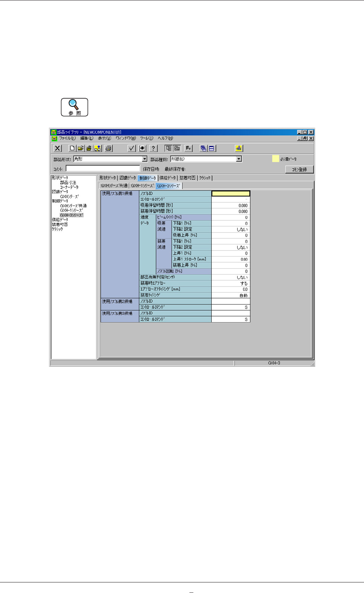
Task: Select GXH-3シリーズ in the tree
Action: point(72,215)
